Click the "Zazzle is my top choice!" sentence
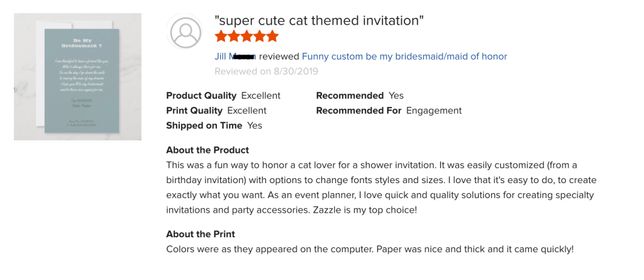 [365, 210]
